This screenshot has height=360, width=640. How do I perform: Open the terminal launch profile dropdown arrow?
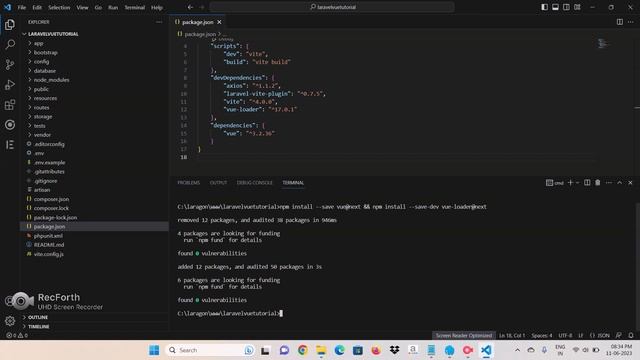577,182
